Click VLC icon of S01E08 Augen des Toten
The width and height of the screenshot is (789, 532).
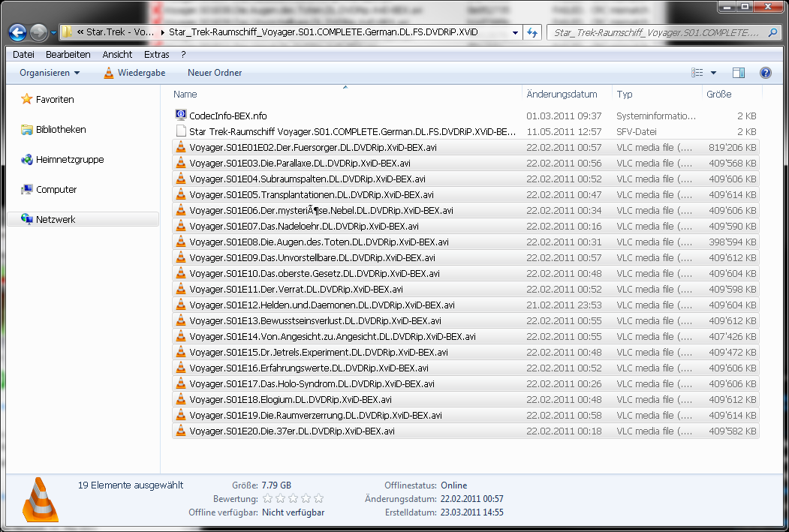click(181, 242)
